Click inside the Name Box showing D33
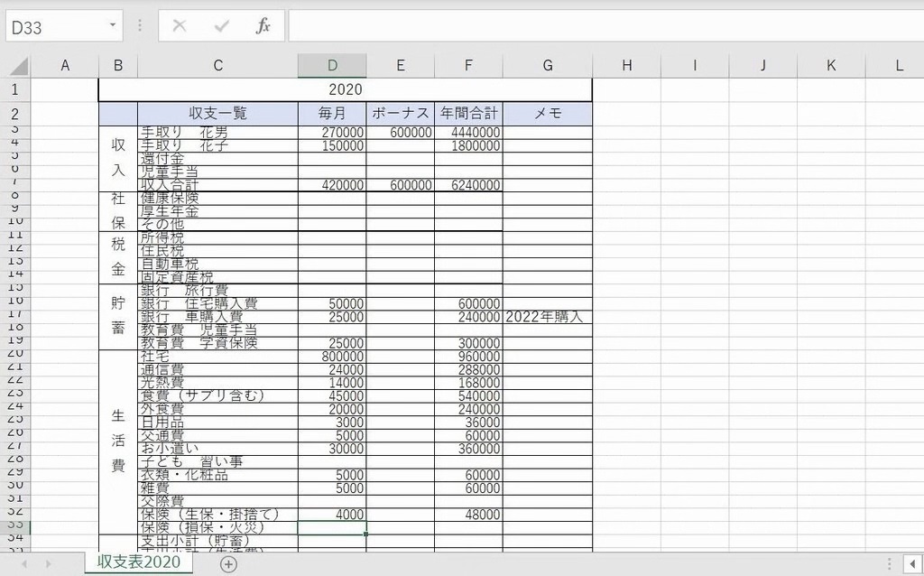This screenshot has height=576, width=924. click(54, 27)
